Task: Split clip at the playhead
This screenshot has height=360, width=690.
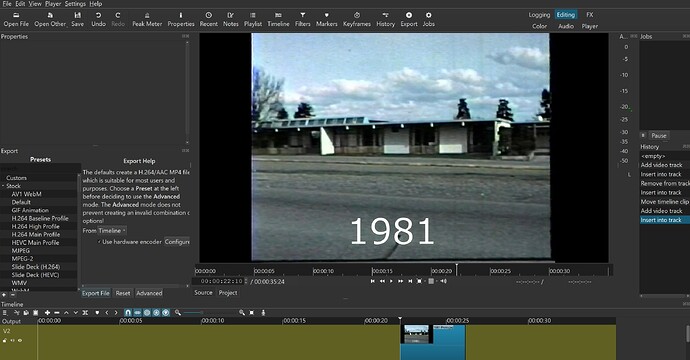Action: (85, 313)
